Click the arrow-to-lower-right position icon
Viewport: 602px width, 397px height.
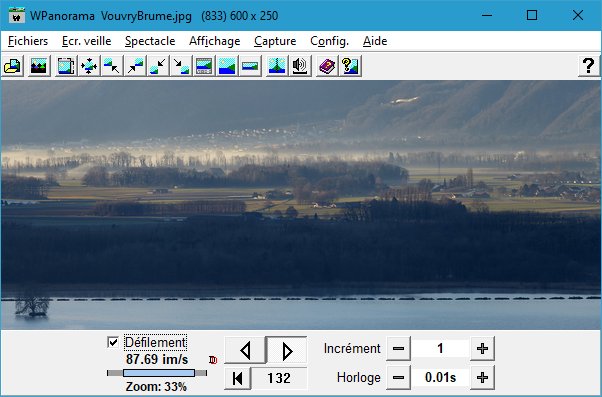tap(181, 66)
